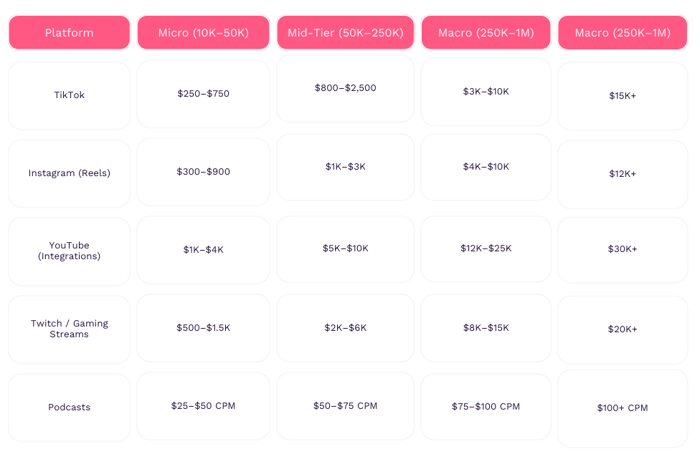The height and width of the screenshot is (459, 700).
Task: Click the Platform column header
Action: tap(69, 33)
